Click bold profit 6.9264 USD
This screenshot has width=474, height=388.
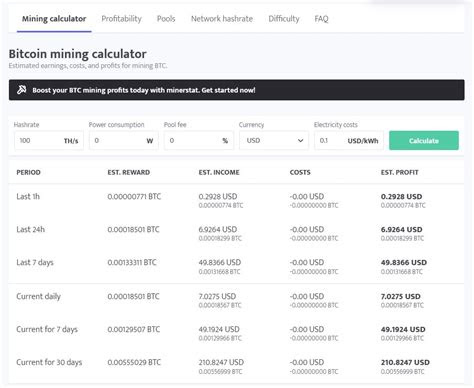click(x=401, y=229)
